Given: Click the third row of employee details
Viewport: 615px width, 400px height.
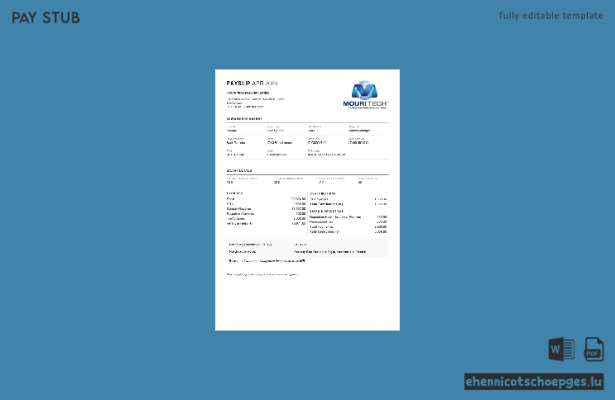Looking at the screenshot, I should pos(308,153).
